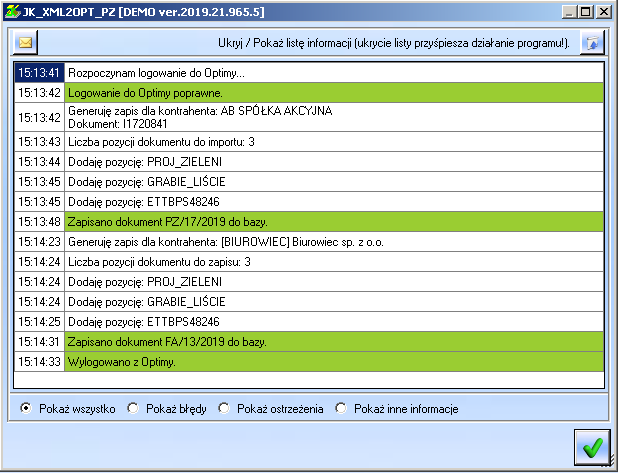Select the 15:14:24 'GRABIE_LIŚCIE' row
Viewport: 618px width, 473px height.
pyautogui.click(x=309, y=302)
